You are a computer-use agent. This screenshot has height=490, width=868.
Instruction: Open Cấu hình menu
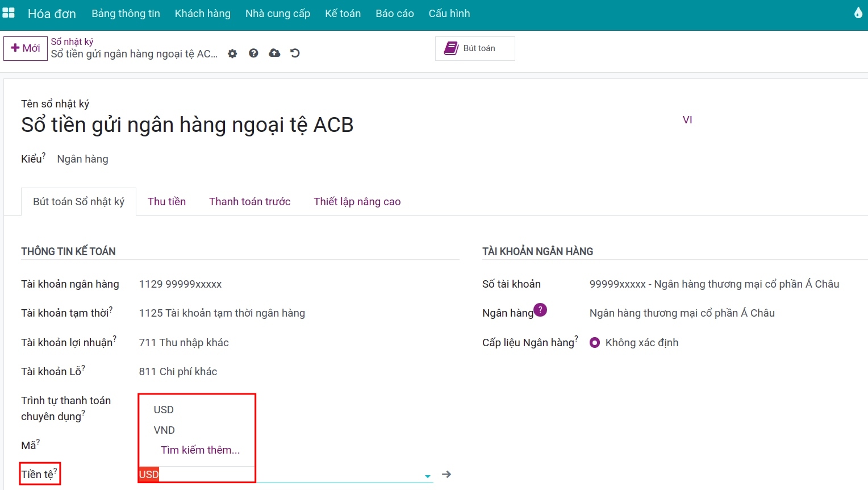(449, 13)
